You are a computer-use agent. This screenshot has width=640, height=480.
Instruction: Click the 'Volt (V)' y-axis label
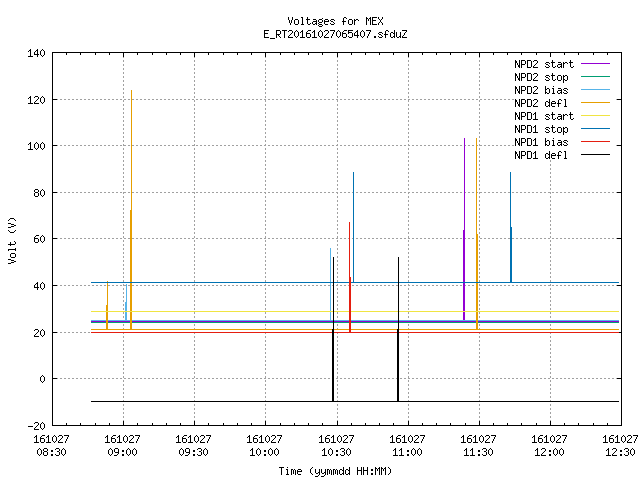[12, 240]
